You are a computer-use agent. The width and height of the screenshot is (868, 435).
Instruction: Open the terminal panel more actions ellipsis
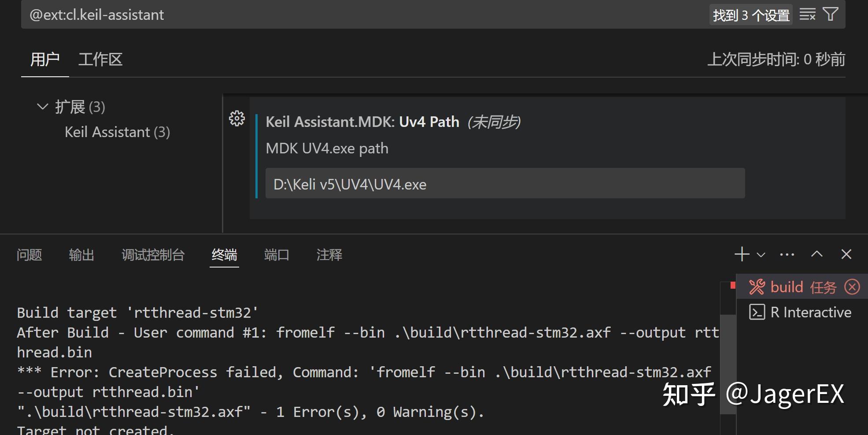point(787,254)
